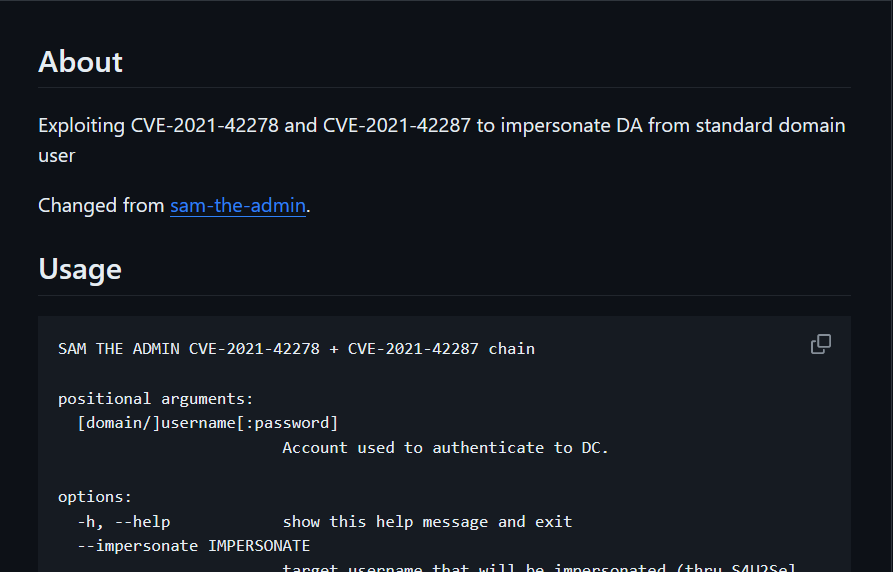The image size is (893, 572).
Task: Click the word 'chain' in the code block
Action: point(511,349)
